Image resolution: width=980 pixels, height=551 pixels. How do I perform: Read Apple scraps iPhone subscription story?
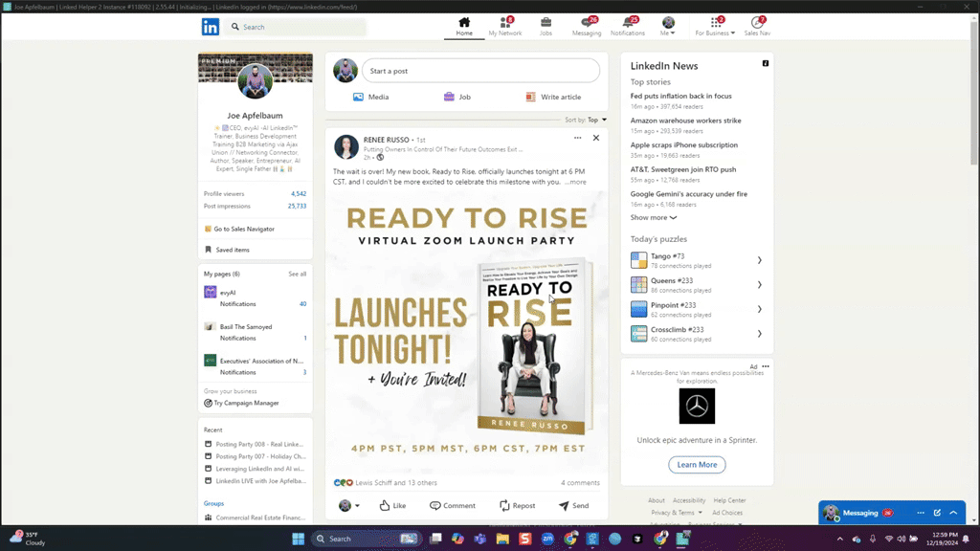[683, 145]
